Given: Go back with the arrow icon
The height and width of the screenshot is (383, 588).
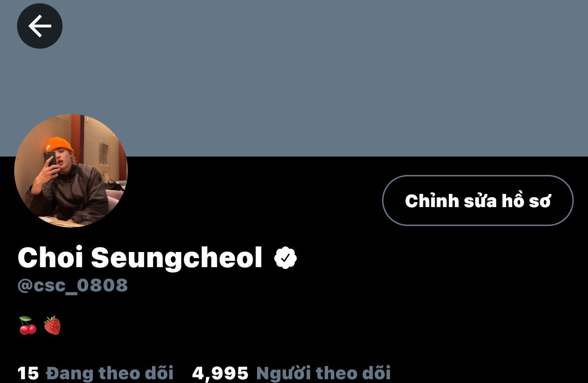Looking at the screenshot, I should click(40, 26).
